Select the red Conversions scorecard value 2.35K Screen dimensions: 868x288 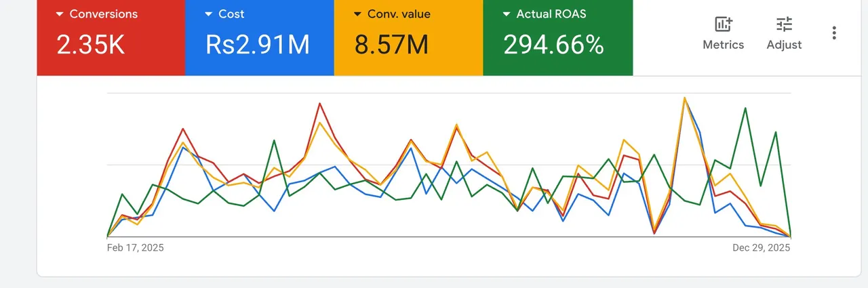click(90, 45)
